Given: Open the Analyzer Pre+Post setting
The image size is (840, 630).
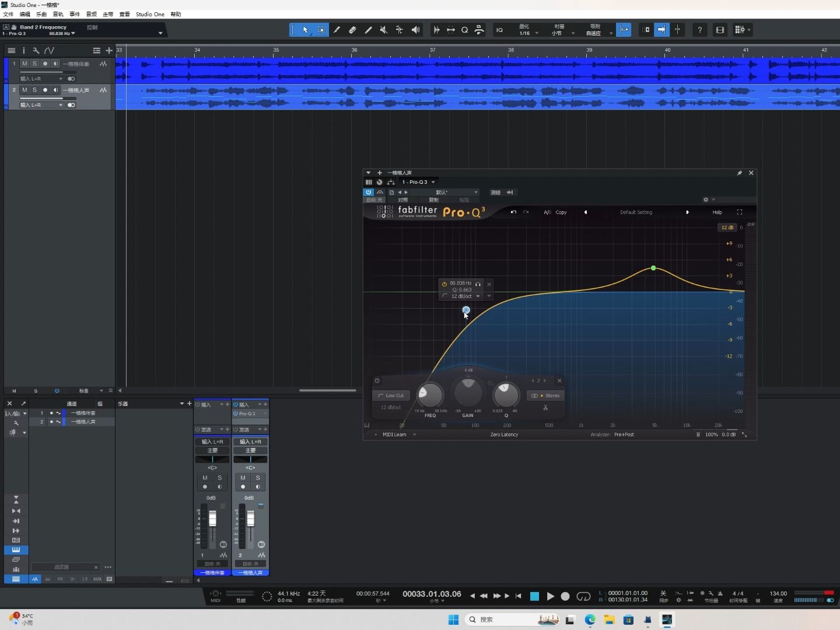Looking at the screenshot, I should 624,435.
